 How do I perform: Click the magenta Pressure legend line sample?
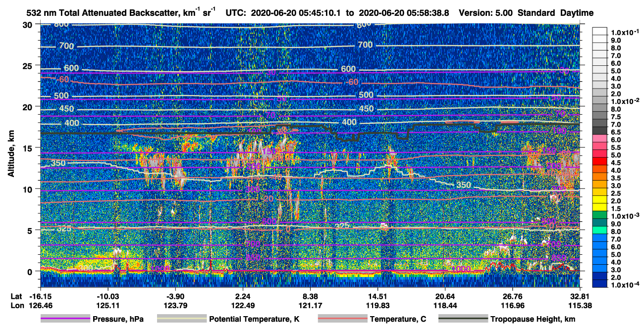(65, 319)
